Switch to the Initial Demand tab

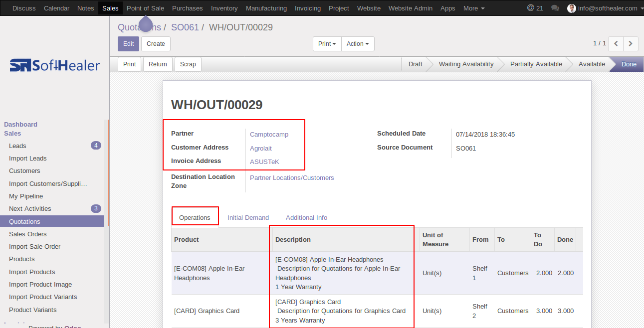tap(248, 217)
